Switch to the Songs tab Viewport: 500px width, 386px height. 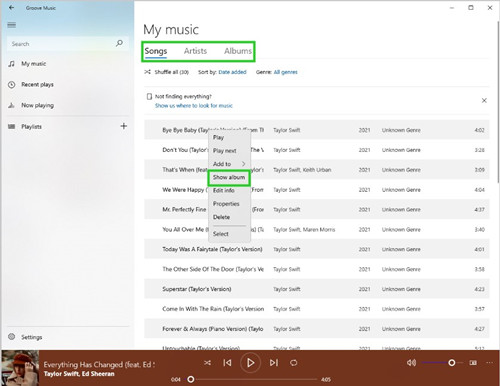pyautogui.click(x=156, y=51)
